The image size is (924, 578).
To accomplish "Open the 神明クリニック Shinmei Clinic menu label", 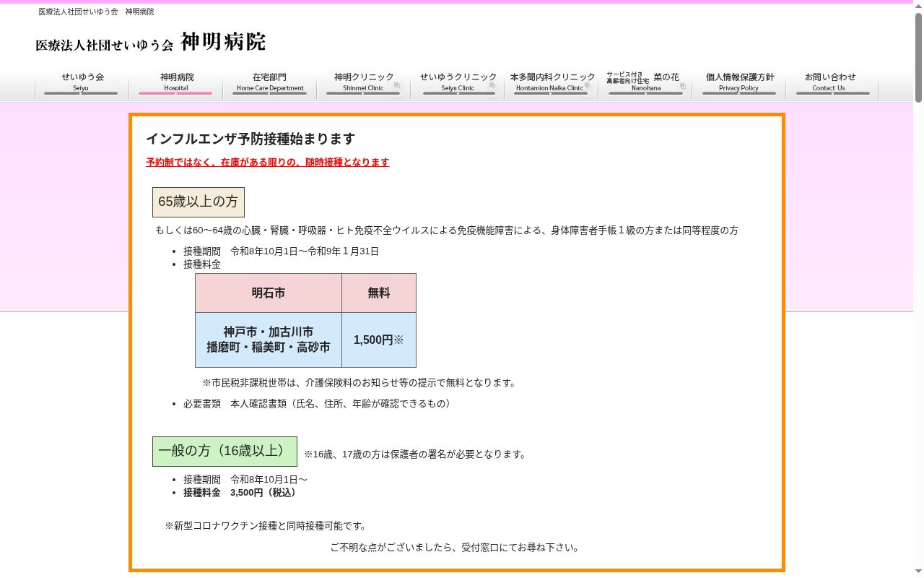I will 364,83.
